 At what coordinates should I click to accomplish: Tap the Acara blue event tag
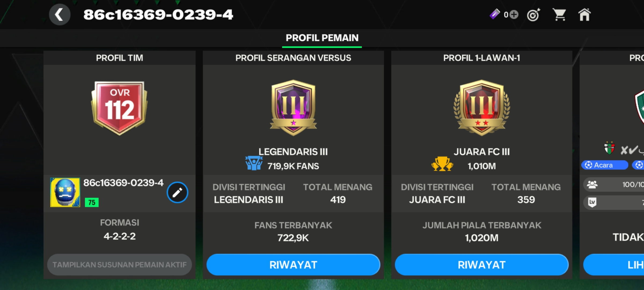[605, 165]
